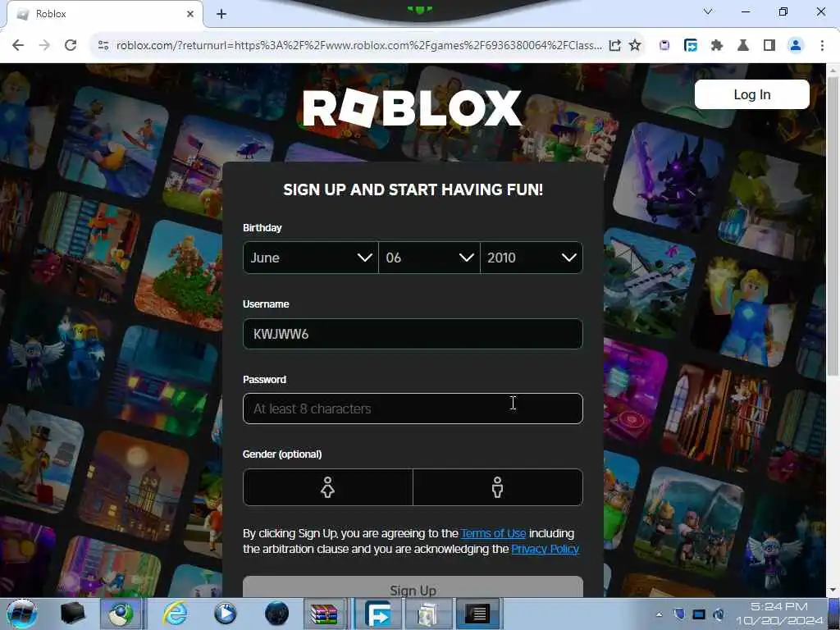Viewport: 840px width, 630px height.
Task: Open Chrome three-dot menu
Action: [x=822, y=46]
